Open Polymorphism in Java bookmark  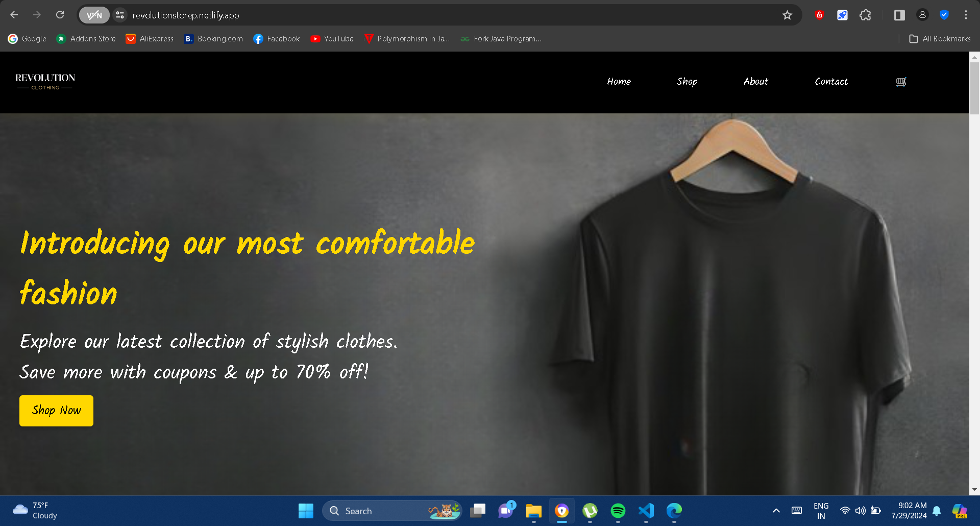point(407,39)
